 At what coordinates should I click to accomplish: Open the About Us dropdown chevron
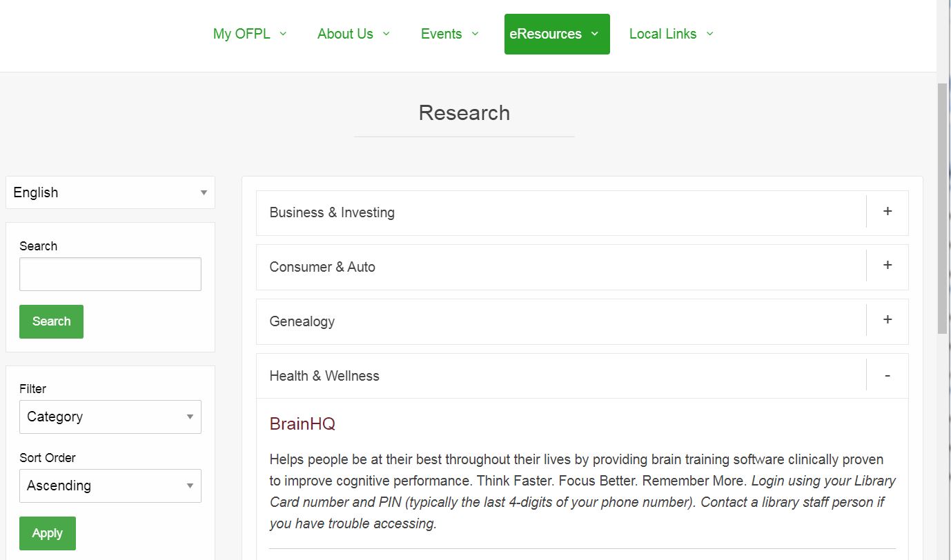386,34
